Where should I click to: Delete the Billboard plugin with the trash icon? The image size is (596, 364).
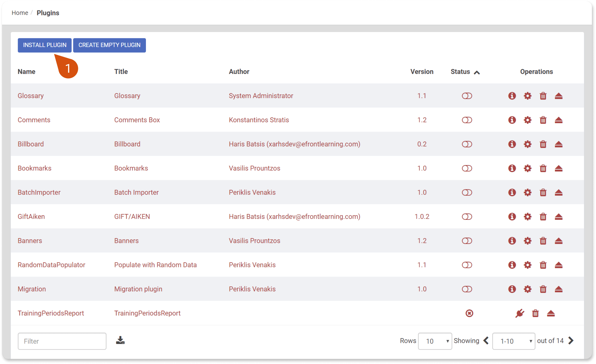click(x=543, y=144)
